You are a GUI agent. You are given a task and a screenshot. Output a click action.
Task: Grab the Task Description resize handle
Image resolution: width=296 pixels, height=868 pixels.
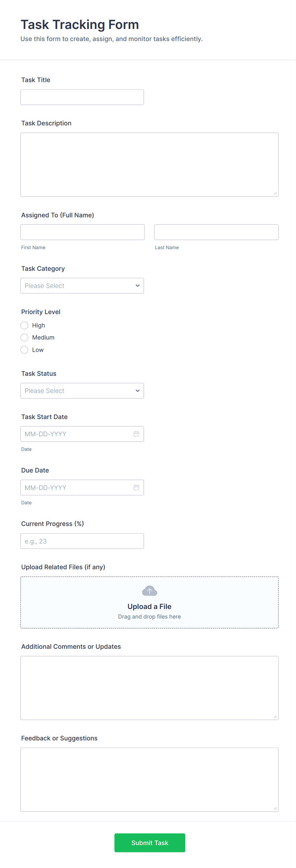pos(275,193)
